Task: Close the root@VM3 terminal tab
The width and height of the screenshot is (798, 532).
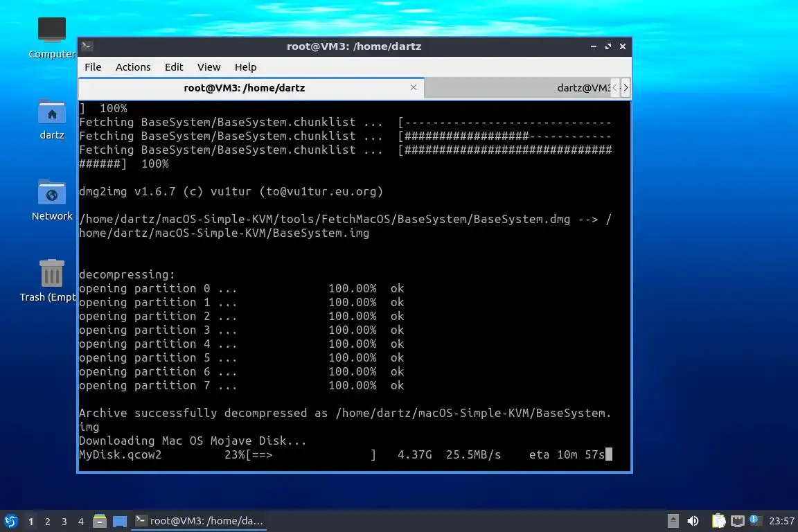Action: coord(414,87)
